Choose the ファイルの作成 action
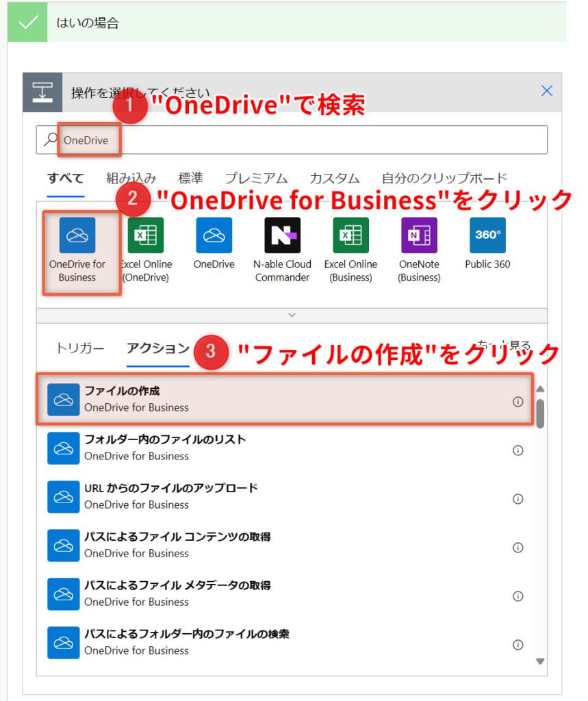 (285, 399)
